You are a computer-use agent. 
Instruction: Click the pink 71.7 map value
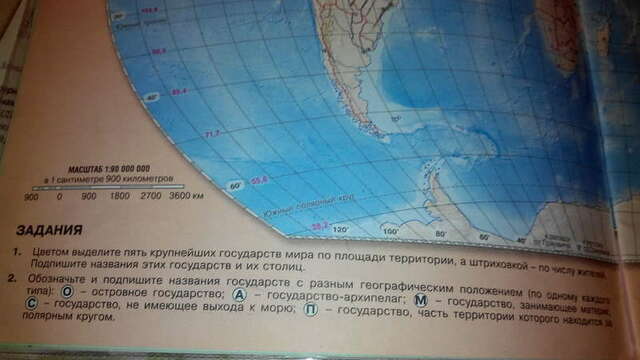tap(213, 133)
